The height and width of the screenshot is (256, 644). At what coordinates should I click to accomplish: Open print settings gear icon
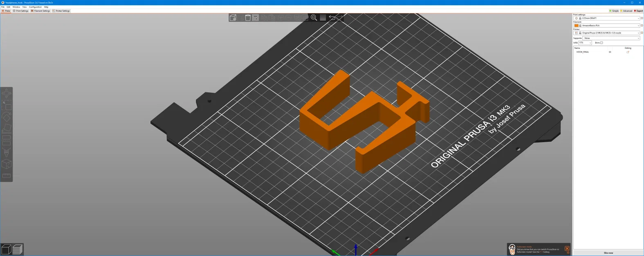coord(642,18)
